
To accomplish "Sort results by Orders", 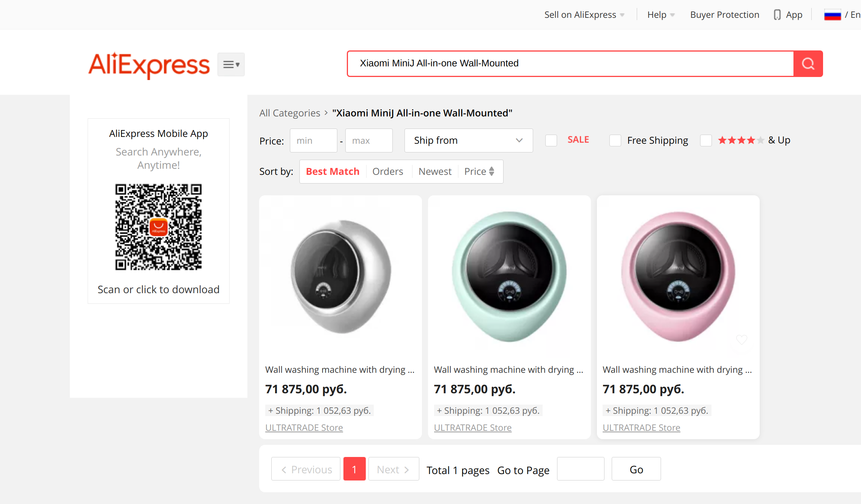I will (x=387, y=171).
